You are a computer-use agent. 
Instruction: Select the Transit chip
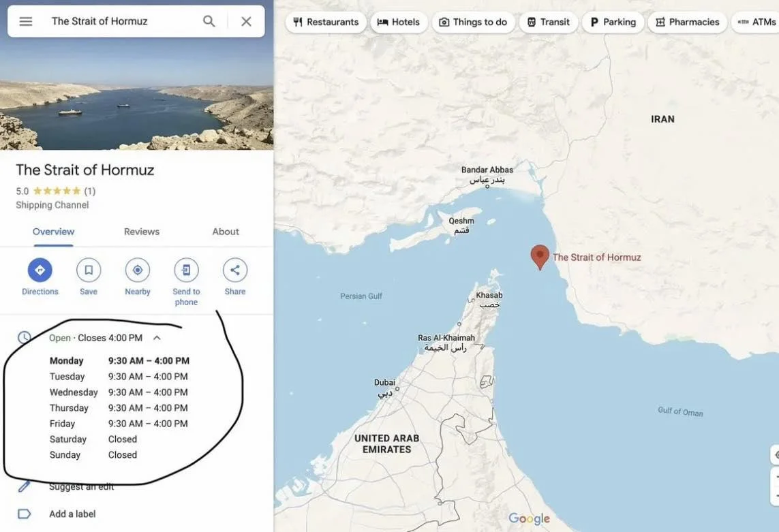pos(549,22)
